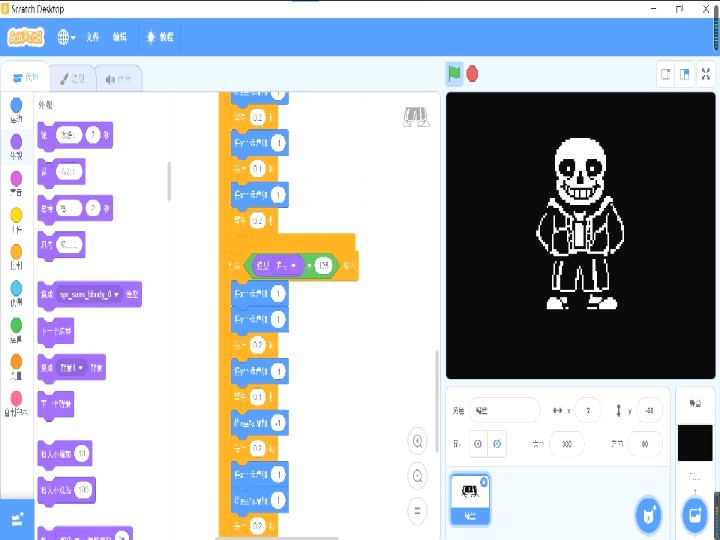720x540 pixels.
Task: Enter full screen stage mode
Action: 706,74
